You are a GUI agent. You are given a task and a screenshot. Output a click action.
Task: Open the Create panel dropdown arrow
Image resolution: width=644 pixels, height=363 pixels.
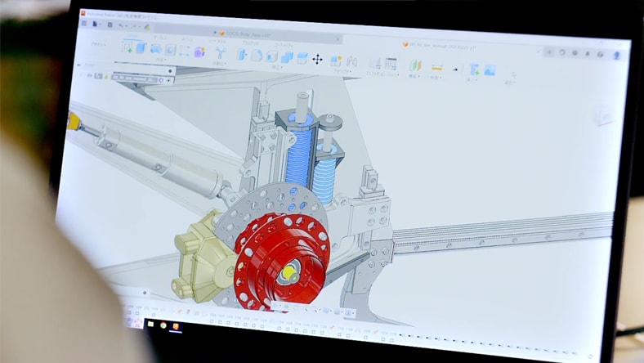(160, 60)
